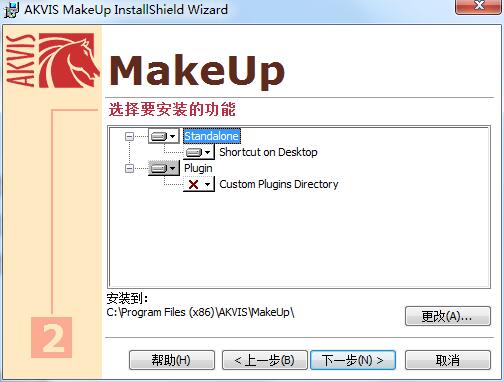Open the Standalone feature install-state dropdown
504x382 pixels.
[x=163, y=136]
